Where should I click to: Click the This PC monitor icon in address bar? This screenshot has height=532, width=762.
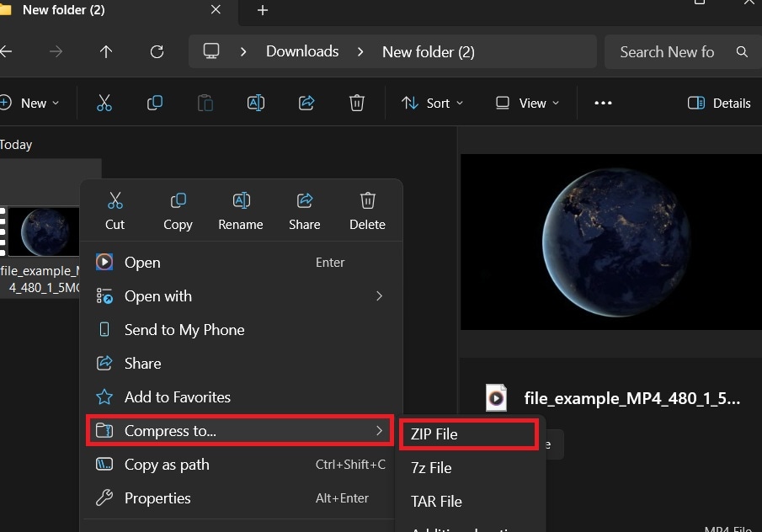point(210,51)
